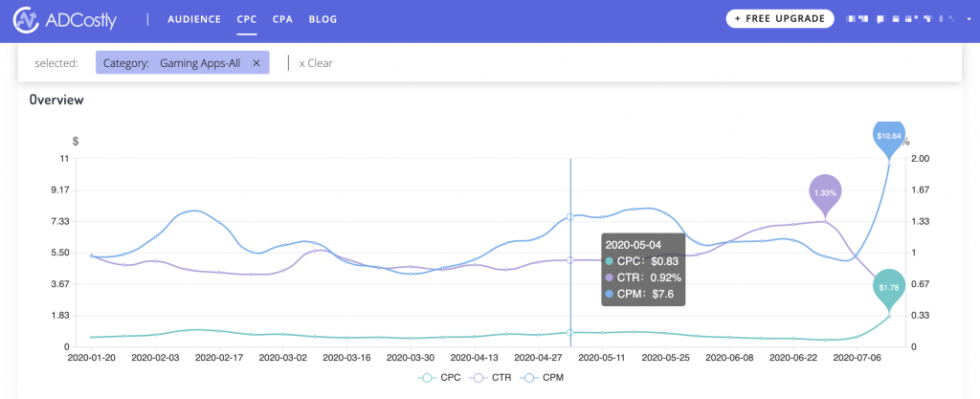The height and width of the screenshot is (399, 980).
Task: Switch to the CPC navigation tab
Action: 247,19
